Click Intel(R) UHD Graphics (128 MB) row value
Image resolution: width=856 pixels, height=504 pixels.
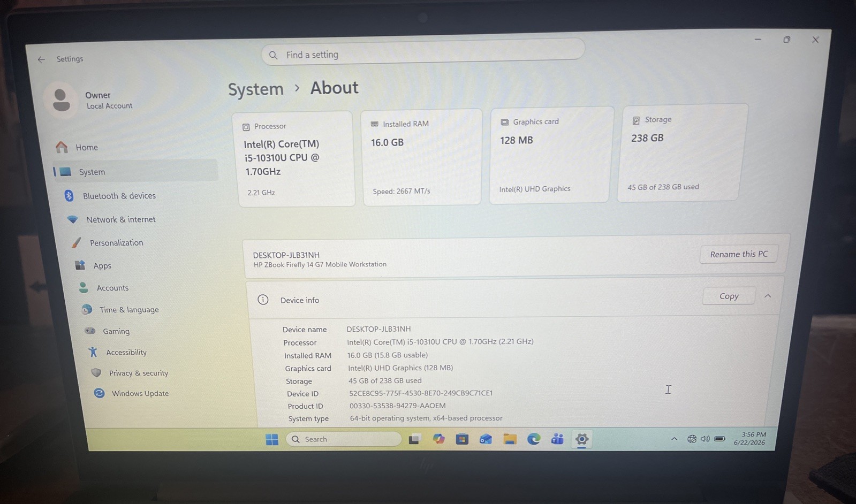click(x=400, y=368)
